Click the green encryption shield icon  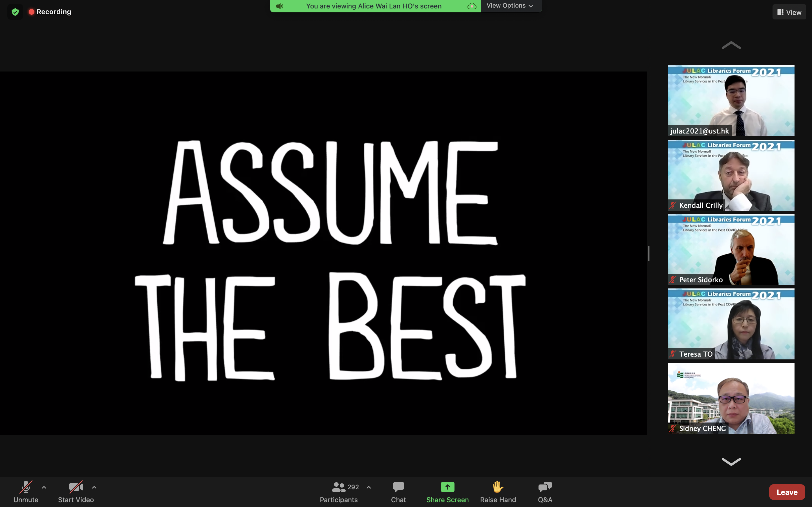click(15, 12)
